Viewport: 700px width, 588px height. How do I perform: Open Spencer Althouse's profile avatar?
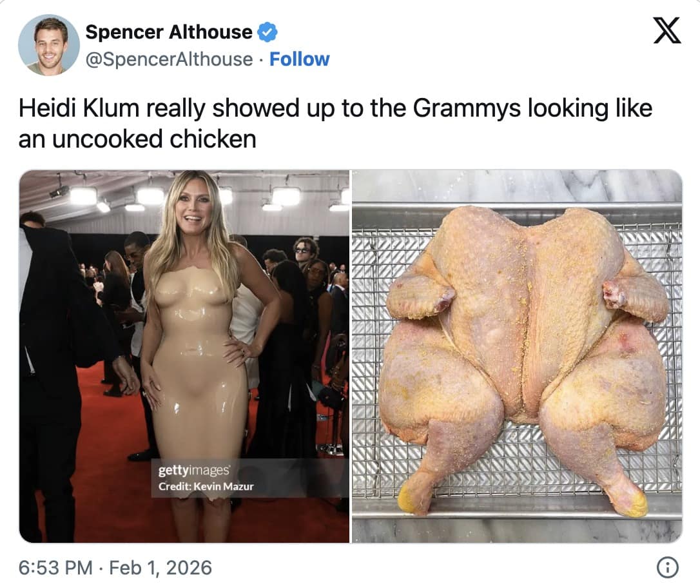click(48, 45)
